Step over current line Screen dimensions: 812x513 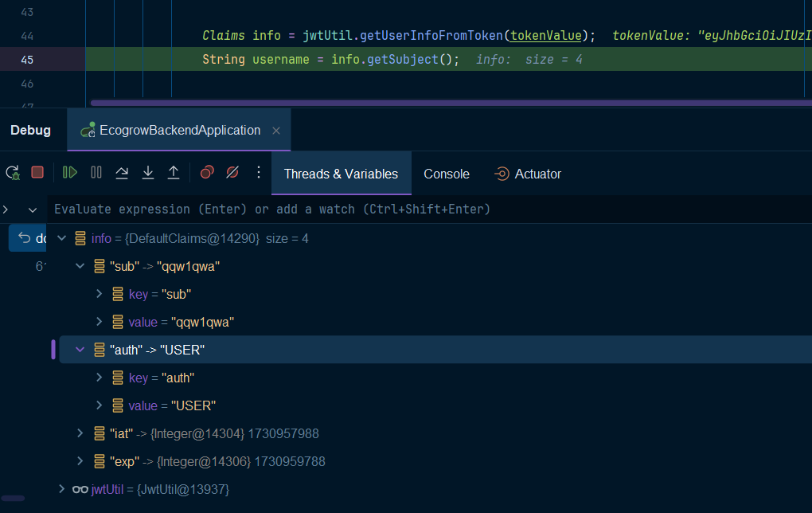(x=122, y=173)
